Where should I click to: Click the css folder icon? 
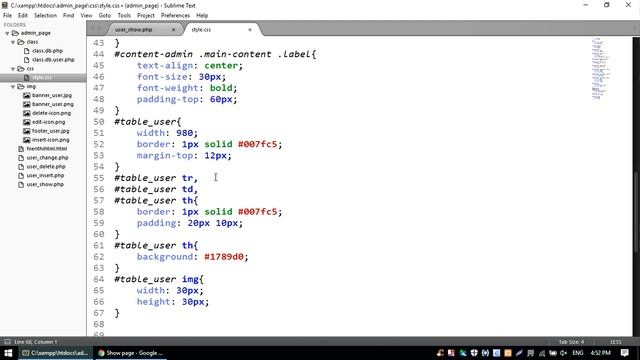coord(21,69)
